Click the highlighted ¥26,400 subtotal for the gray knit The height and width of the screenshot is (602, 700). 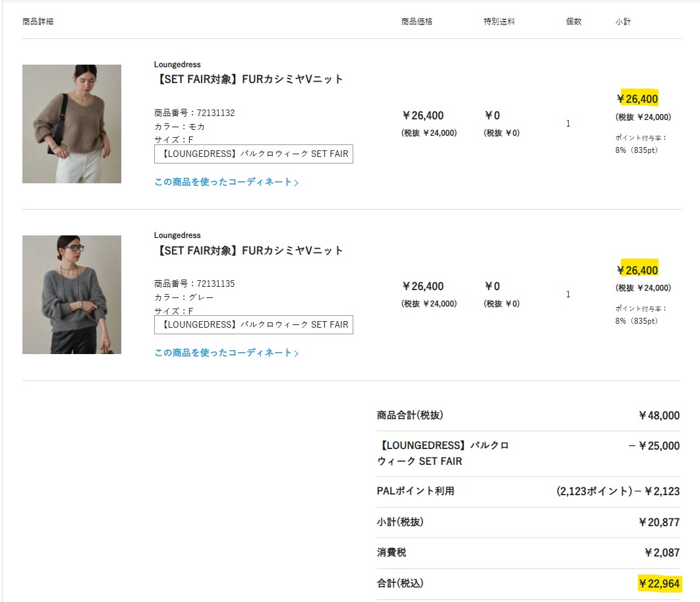coord(637,270)
